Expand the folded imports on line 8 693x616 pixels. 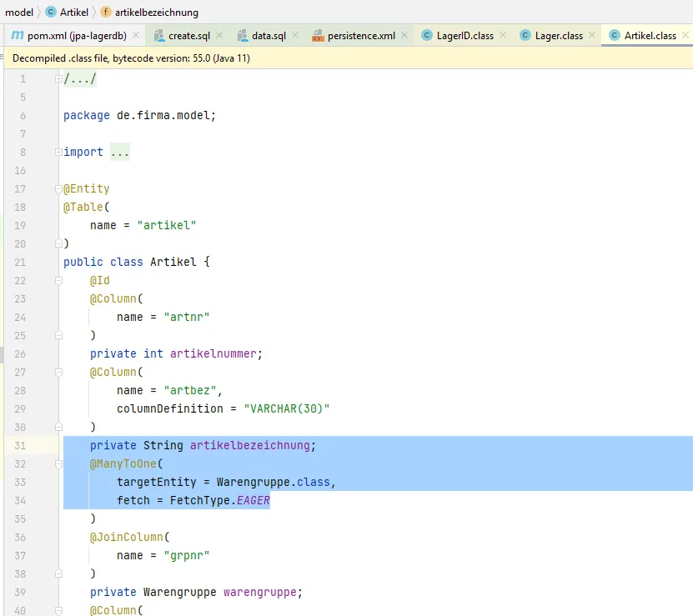[58, 152]
